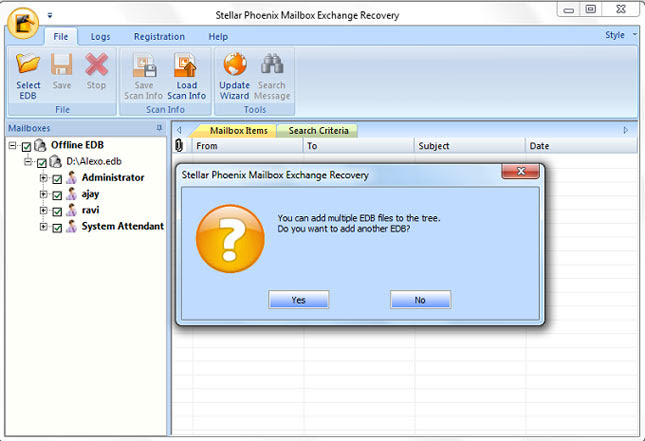Image resolution: width=645 pixels, height=441 pixels.
Task: Click Yes to add another EDB
Action: (299, 300)
